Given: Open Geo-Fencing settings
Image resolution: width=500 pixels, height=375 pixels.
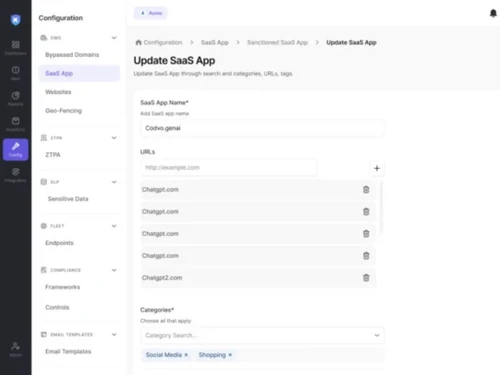Looking at the screenshot, I should [x=63, y=111].
